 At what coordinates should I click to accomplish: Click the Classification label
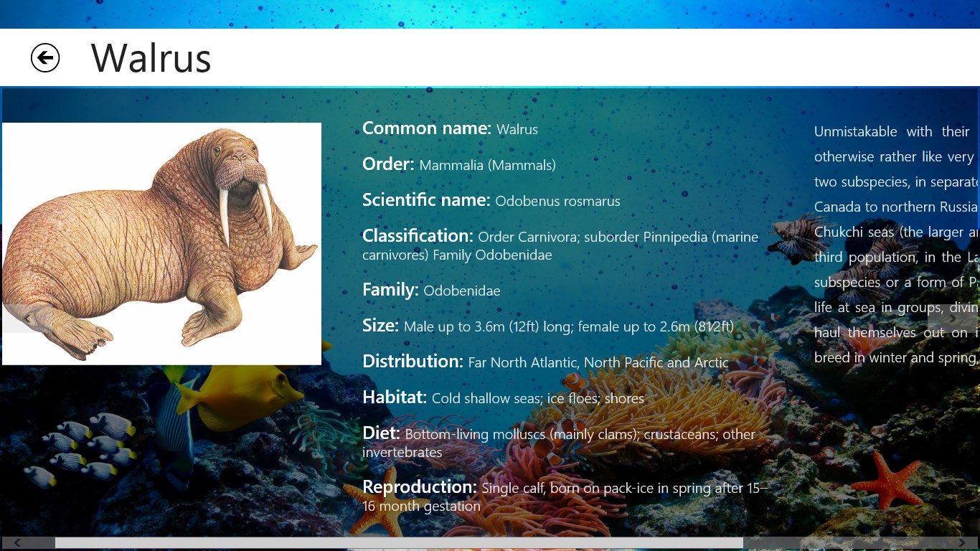pyautogui.click(x=417, y=236)
